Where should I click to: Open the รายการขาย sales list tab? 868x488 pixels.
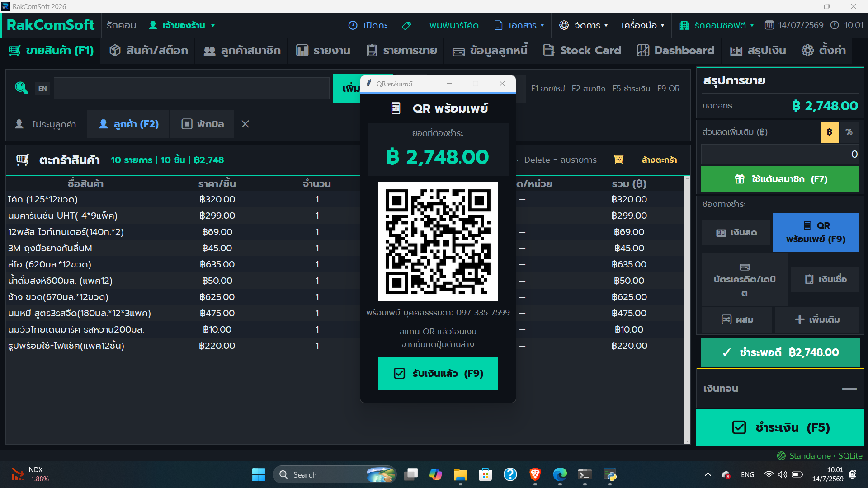tap(401, 50)
